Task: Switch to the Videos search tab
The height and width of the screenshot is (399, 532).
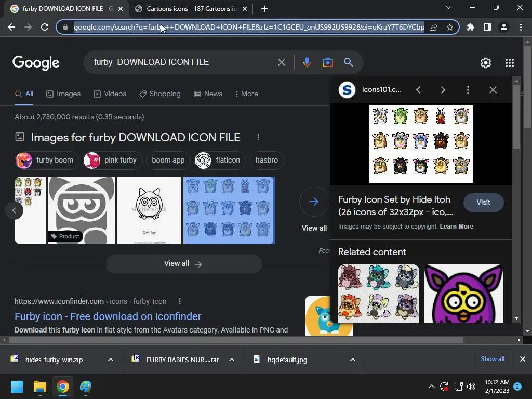Action: click(x=110, y=94)
